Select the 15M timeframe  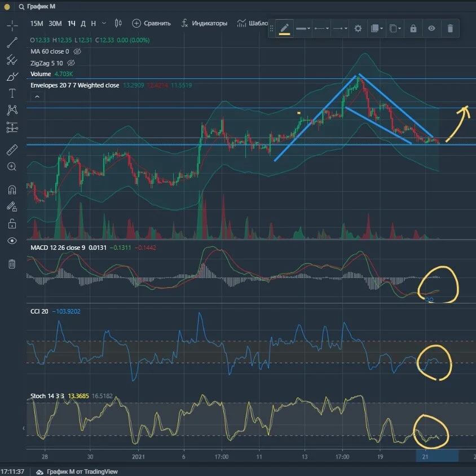pos(37,23)
